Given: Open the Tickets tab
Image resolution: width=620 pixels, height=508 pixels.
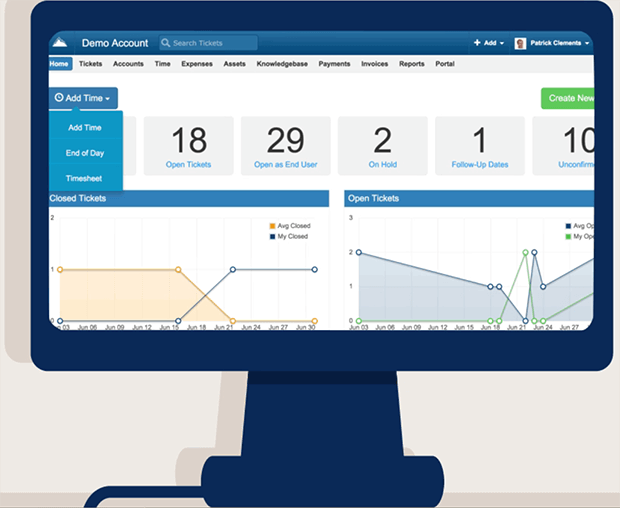Looking at the screenshot, I should click(x=91, y=64).
